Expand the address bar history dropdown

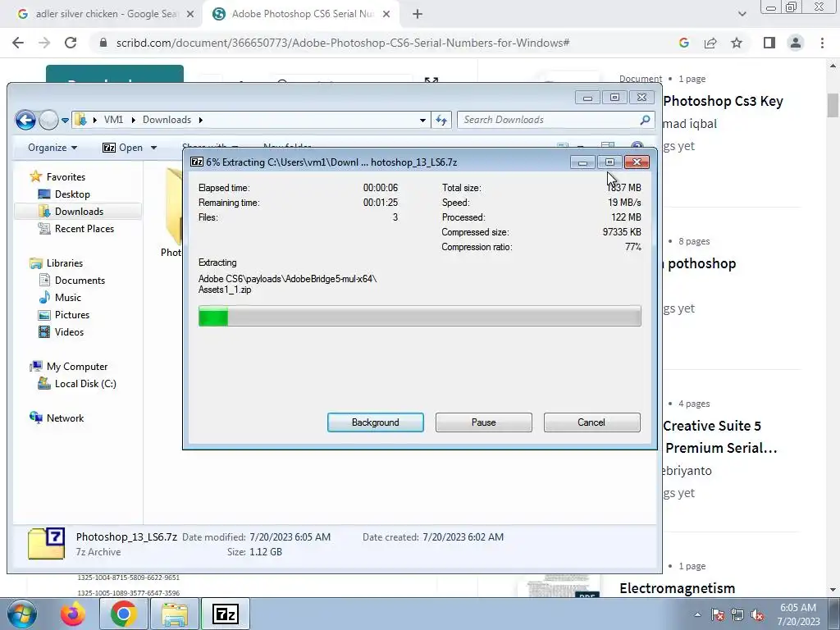coord(422,120)
